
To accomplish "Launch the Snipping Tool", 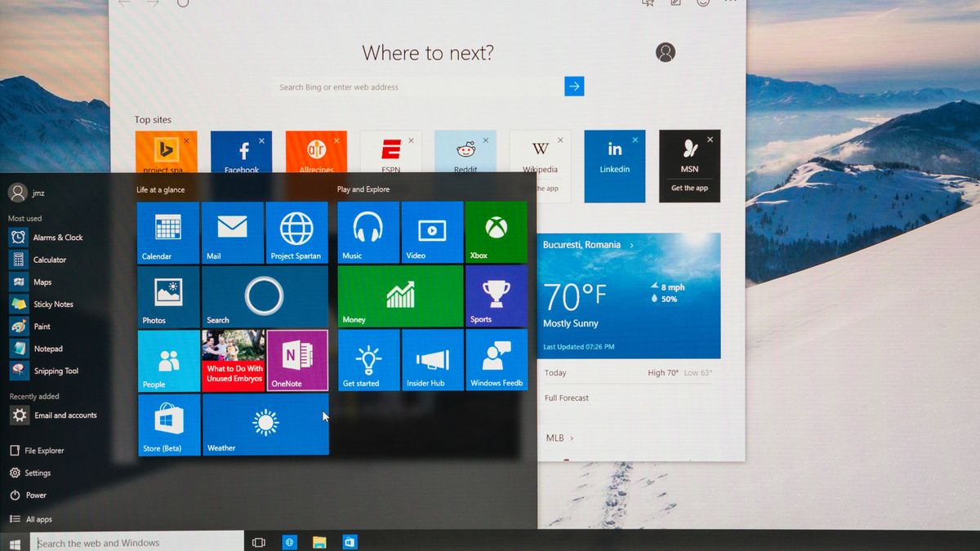I will [x=55, y=371].
